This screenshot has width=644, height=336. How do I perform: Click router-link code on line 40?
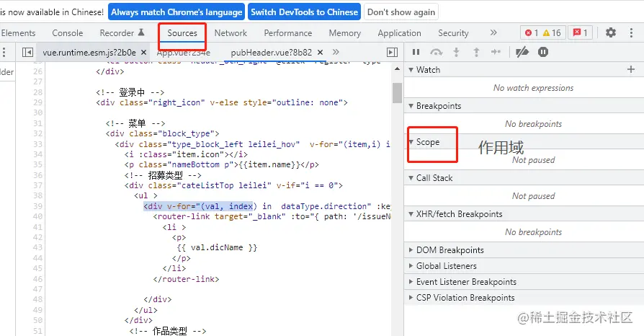tap(272, 216)
